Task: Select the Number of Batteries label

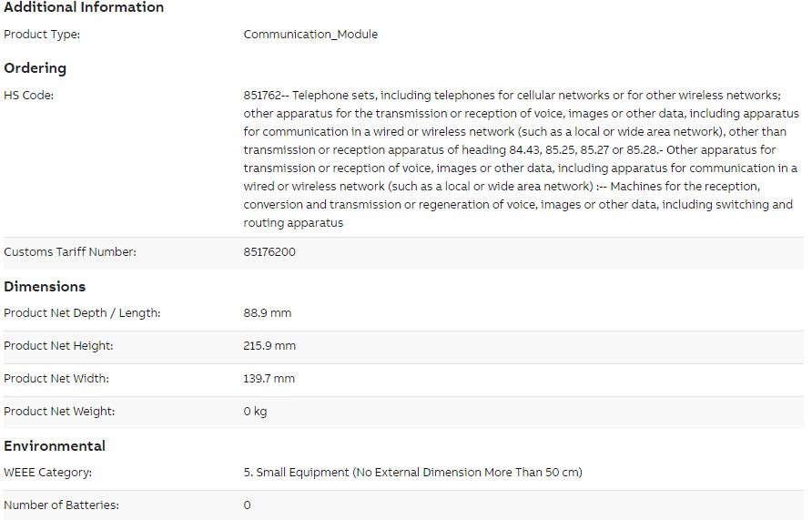Action: [61, 505]
